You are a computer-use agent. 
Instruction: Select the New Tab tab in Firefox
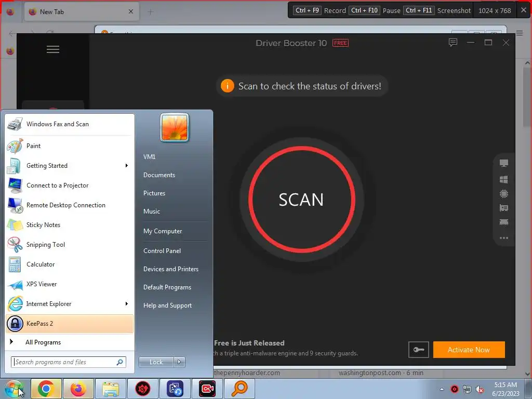[x=82, y=12]
